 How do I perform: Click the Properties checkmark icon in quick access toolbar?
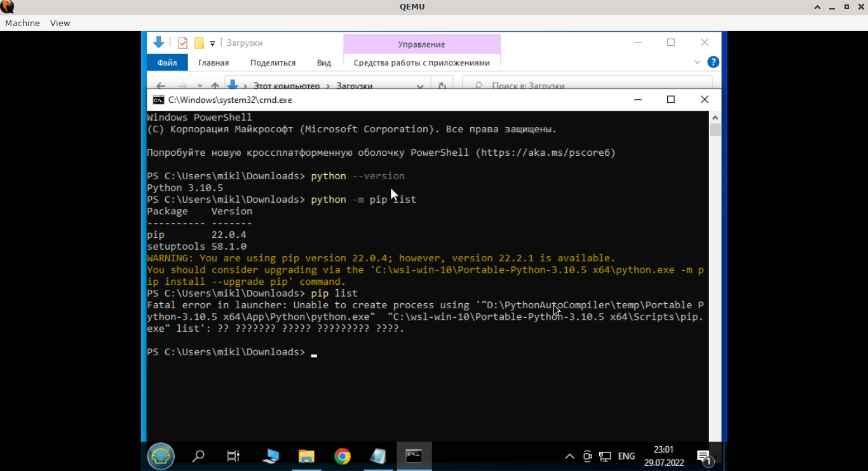click(183, 43)
